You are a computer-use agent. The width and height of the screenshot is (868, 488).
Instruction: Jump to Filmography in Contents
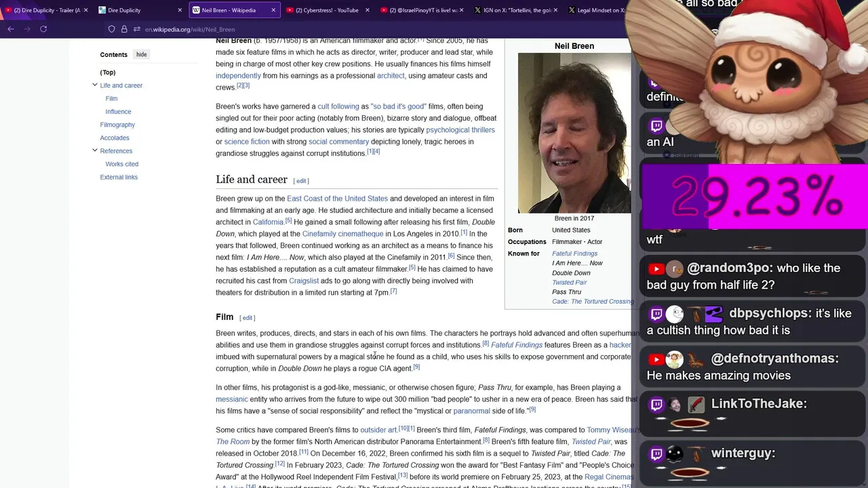click(x=117, y=125)
